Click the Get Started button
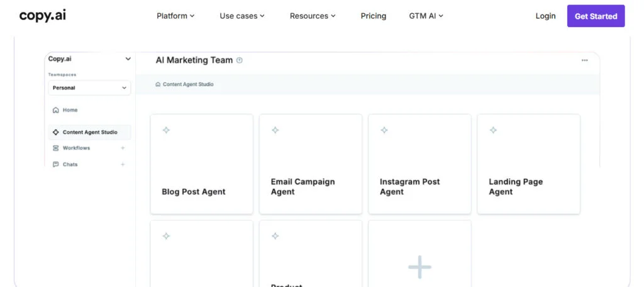Image resolution: width=644 pixels, height=287 pixels. pos(596,16)
